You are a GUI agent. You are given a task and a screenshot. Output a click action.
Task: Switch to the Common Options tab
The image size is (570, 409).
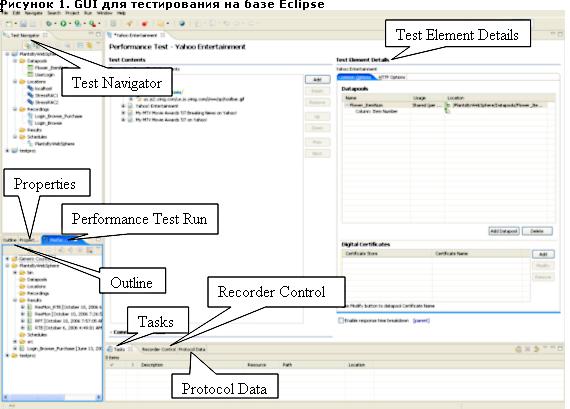click(x=355, y=77)
